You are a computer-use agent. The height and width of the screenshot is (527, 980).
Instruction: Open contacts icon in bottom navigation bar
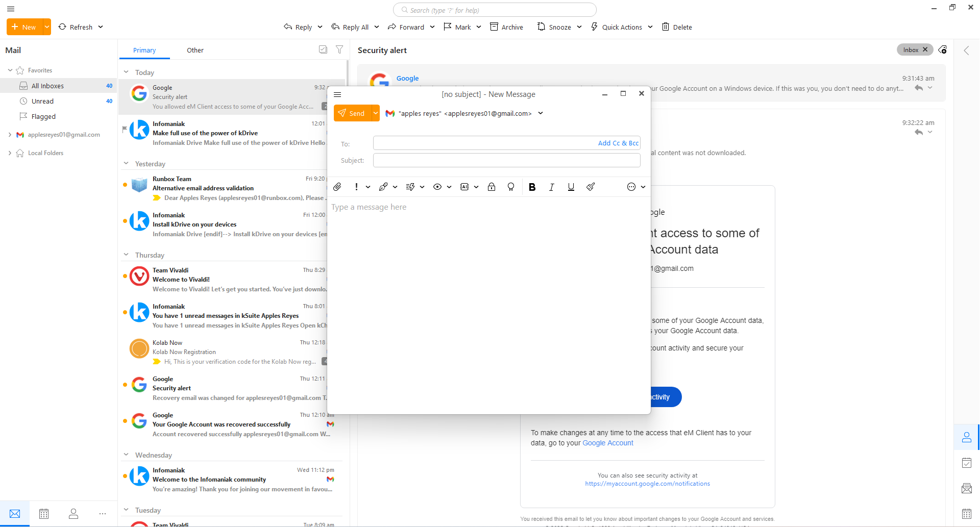pyautogui.click(x=73, y=514)
